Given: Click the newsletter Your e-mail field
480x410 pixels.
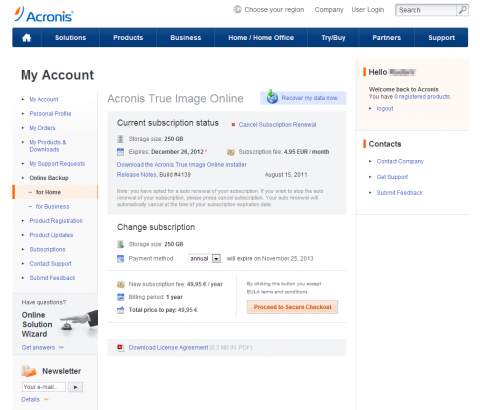Looking at the screenshot, I should coord(44,387).
